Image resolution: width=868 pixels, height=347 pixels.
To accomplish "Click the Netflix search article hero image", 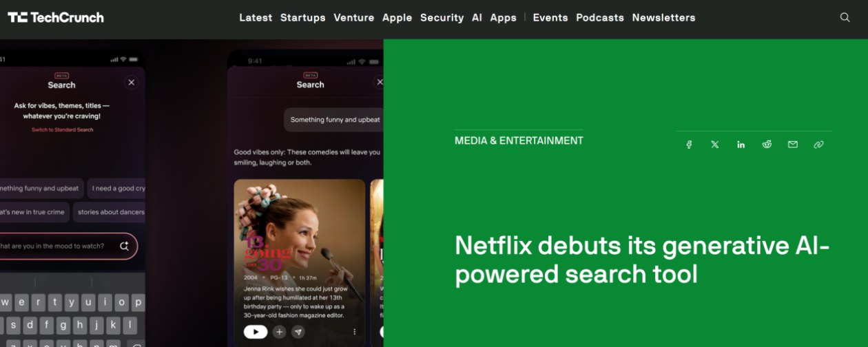I will point(192,193).
